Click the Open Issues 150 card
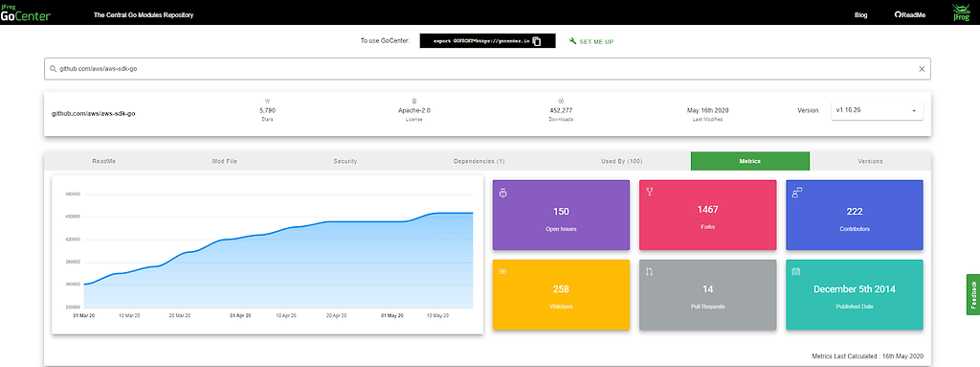The width and height of the screenshot is (980, 367). pos(561,215)
